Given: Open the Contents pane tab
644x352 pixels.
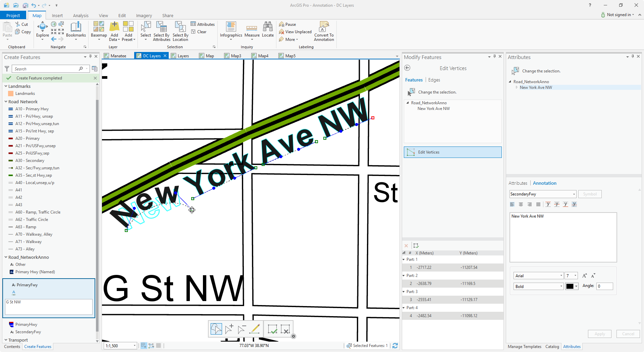Looking at the screenshot, I should pyautogui.click(x=12, y=347).
